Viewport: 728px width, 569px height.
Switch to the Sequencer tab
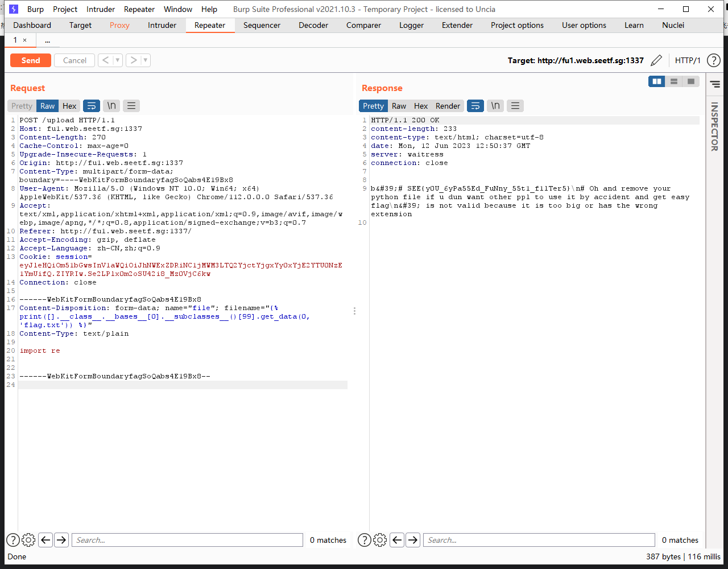tap(262, 25)
